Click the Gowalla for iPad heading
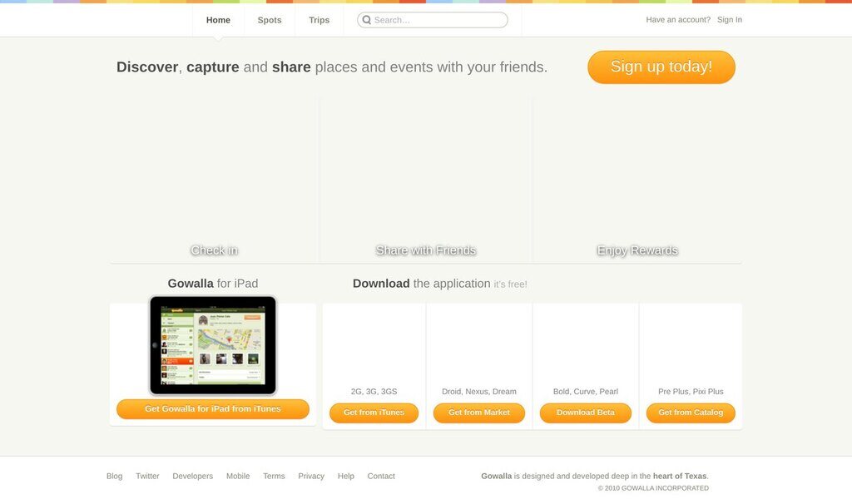Image resolution: width=852 pixels, height=504 pixels. click(x=213, y=284)
